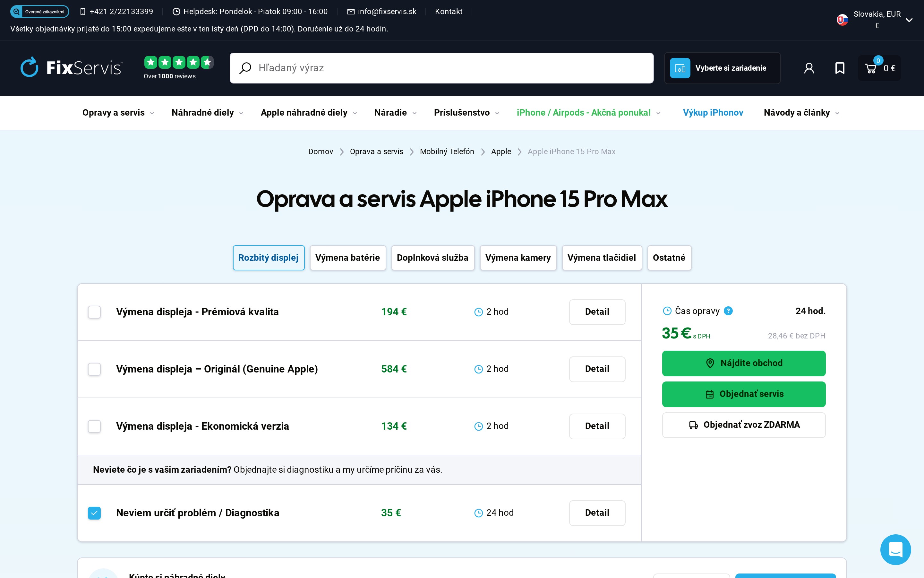Click the 24 hod. repair time value
The width and height of the screenshot is (924, 578).
point(810,311)
